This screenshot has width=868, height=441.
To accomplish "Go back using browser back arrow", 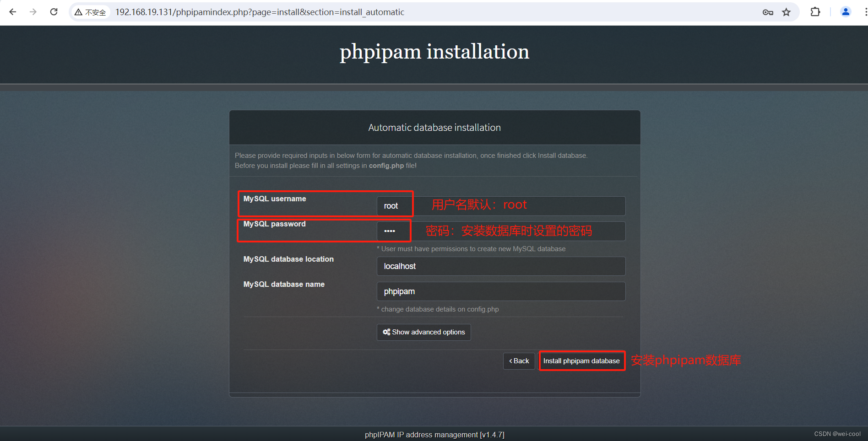I will coord(13,12).
